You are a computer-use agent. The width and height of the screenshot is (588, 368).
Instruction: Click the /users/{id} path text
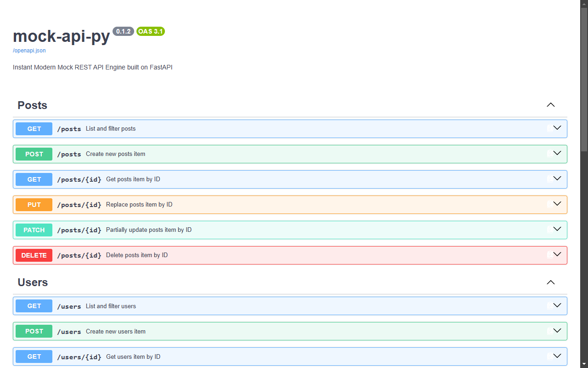tap(79, 357)
